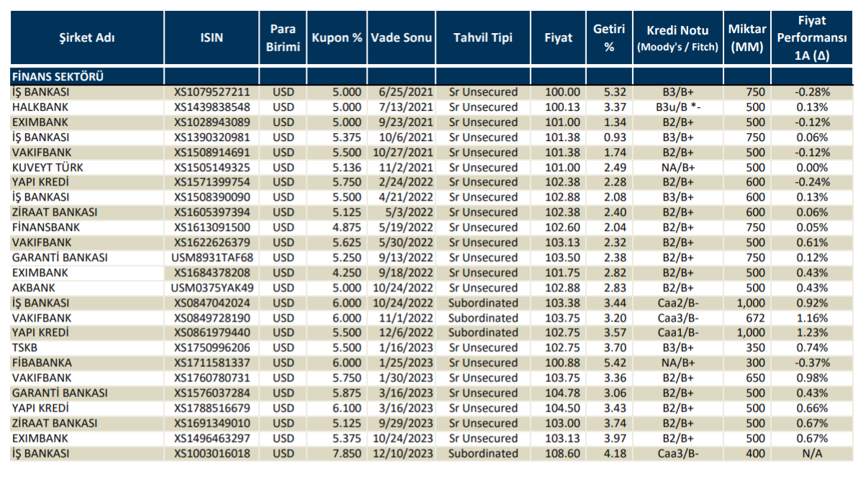Select the TSKB company name
This screenshot has width=868, height=482.
point(26,348)
